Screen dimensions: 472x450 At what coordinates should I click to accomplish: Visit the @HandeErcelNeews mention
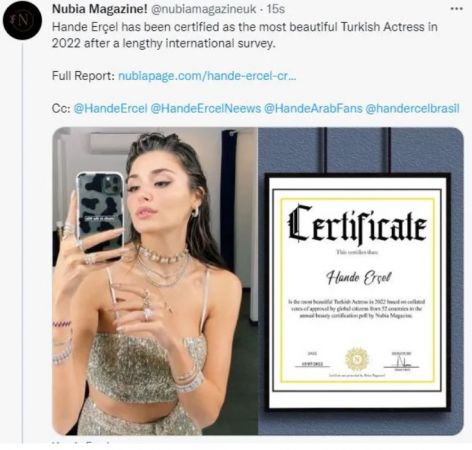click(206, 108)
